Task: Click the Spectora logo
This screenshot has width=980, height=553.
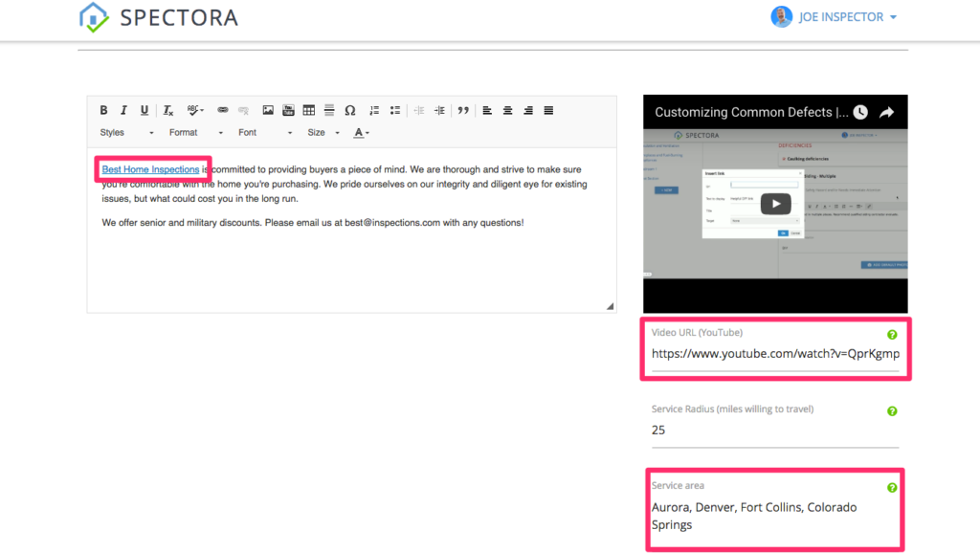Action: click(x=158, y=16)
